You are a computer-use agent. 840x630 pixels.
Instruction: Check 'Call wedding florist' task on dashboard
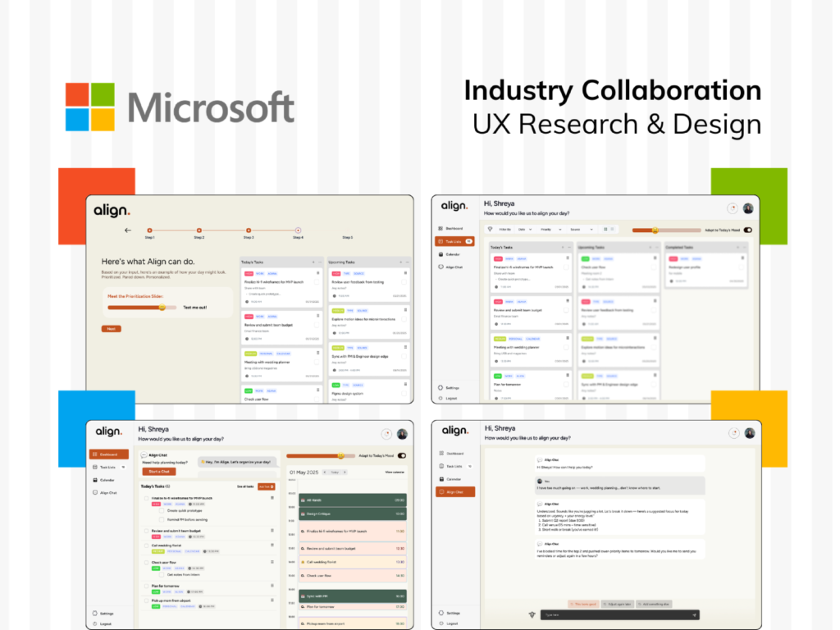(146, 546)
